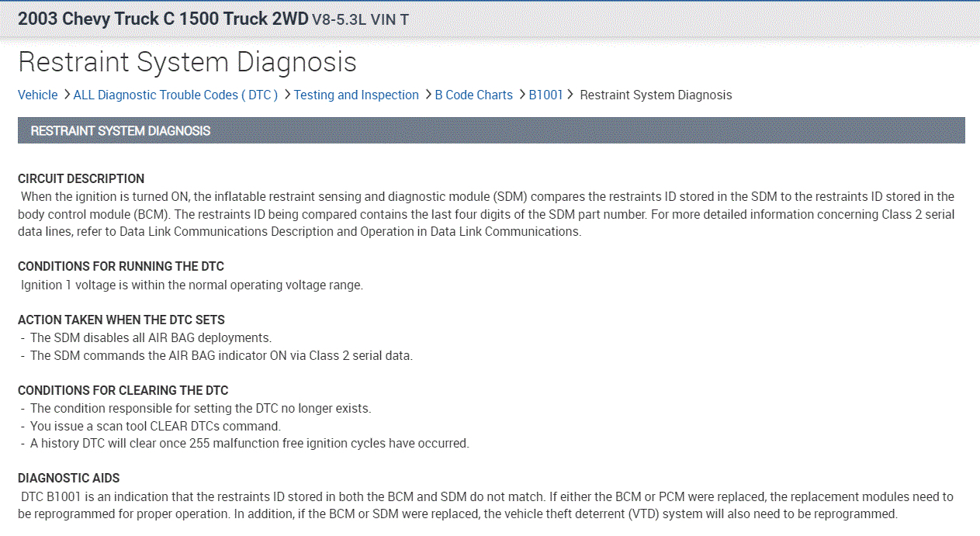Click the CIRCUIT DESCRIPTION heading
This screenshot has width=980, height=536.
pyautogui.click(x=81, y=178)
